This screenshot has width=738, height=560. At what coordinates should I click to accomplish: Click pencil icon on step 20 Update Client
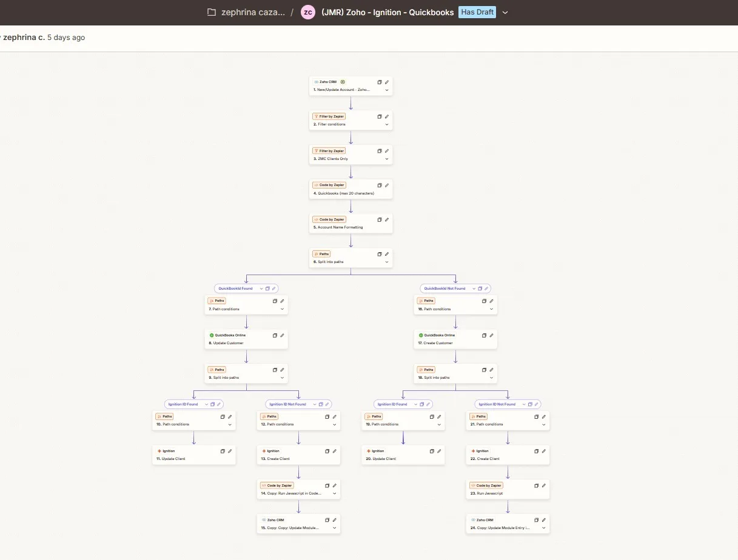point(439,451)
